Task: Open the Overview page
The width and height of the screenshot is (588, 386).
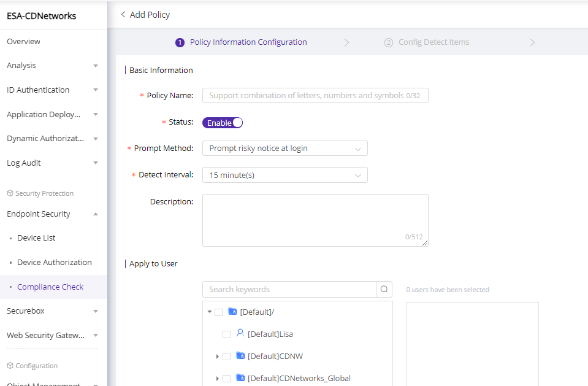Action: click(x=23, y=41)
